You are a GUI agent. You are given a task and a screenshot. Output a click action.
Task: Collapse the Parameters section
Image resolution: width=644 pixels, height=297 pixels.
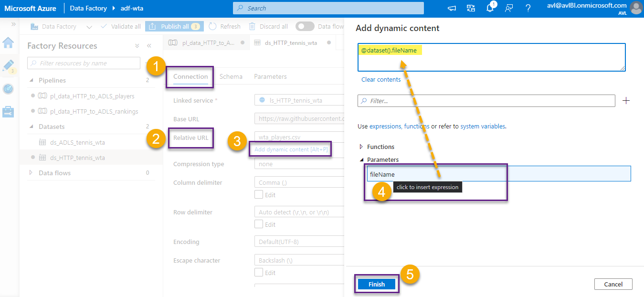click(x=361, y=159)
